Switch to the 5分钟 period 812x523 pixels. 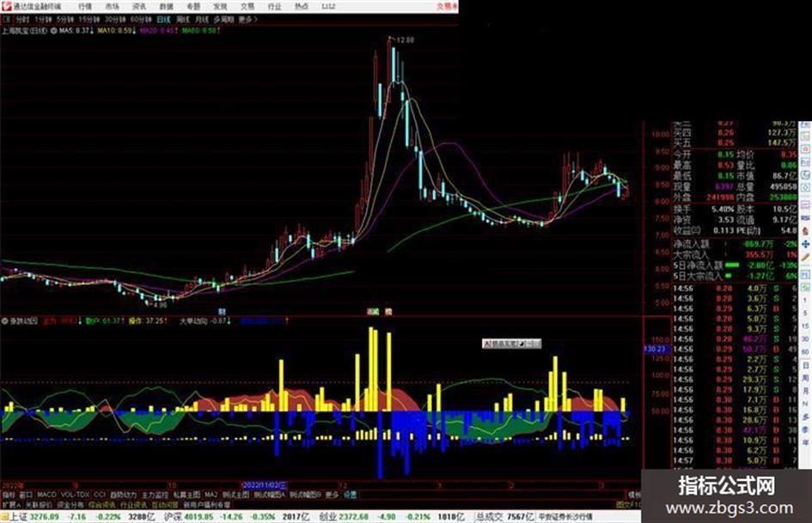(65, 19)
